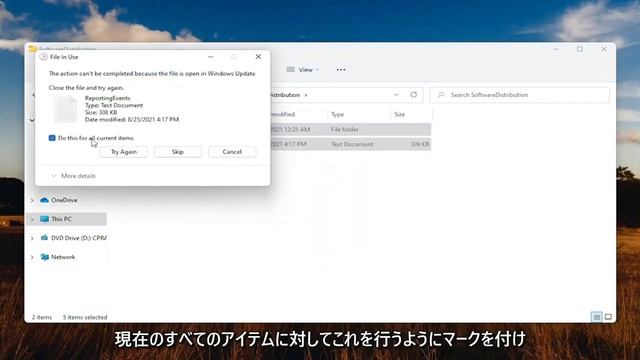Click the Refresh icon in address bar
Viewport: 640px width, 360px height.
click(413, 95)
